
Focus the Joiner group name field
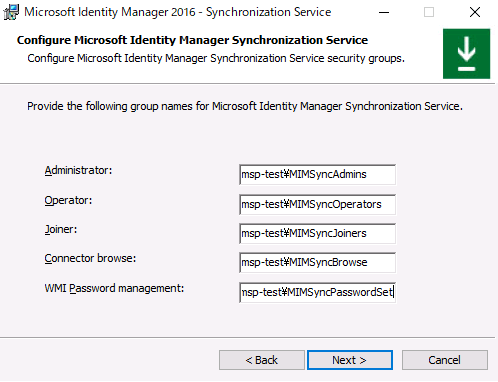coord(317,233)
